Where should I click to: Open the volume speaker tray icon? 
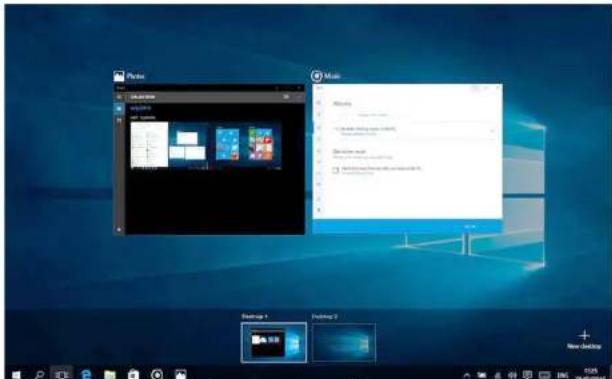512,375
